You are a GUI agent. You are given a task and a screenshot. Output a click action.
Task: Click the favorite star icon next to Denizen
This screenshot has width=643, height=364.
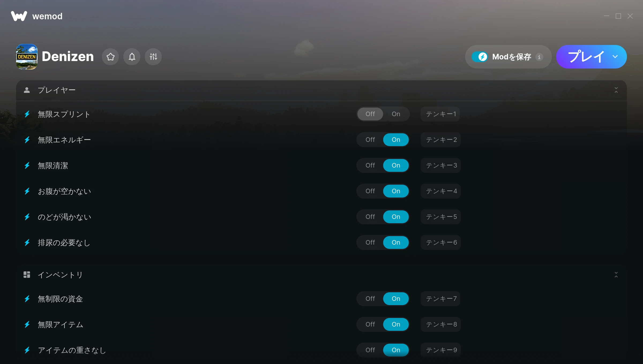[x=110, y=57]
